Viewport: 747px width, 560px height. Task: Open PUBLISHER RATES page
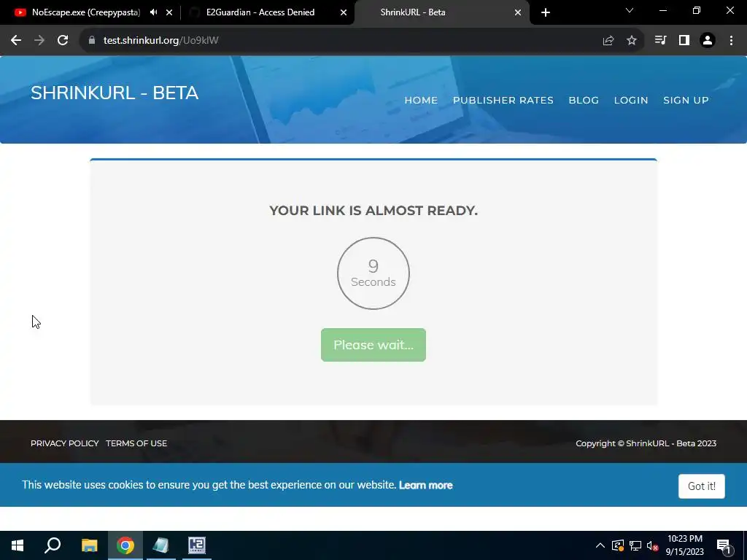pos(503,101)
